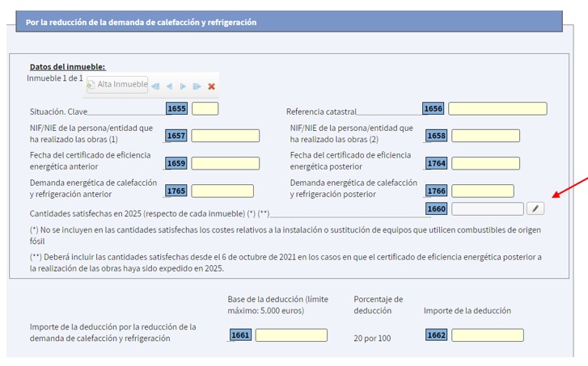Open the pencil edit icon for box 1660
Image resolution: width=588 pixels, height=366 pixels.
pyautogui.click(x=535, y=209)
